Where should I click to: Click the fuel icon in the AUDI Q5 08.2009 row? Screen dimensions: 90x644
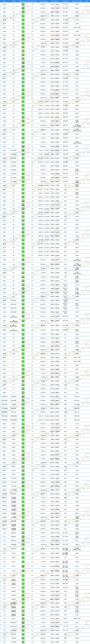[x=23, y=342]
